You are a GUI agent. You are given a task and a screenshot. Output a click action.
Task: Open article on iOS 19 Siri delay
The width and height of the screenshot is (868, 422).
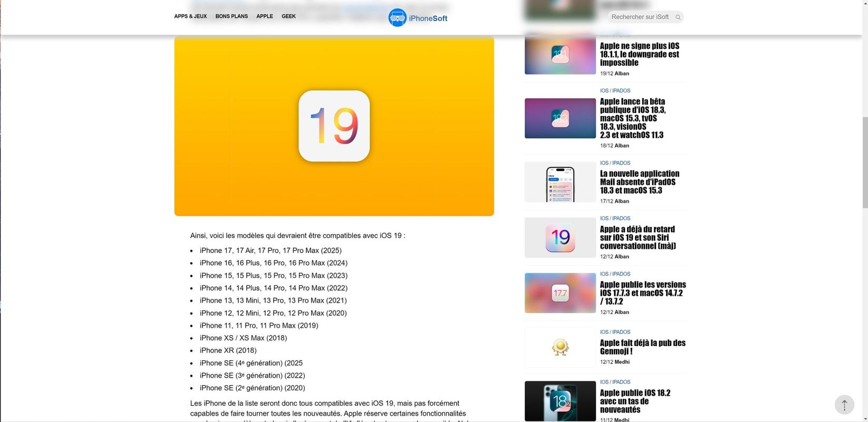[638, 237]
